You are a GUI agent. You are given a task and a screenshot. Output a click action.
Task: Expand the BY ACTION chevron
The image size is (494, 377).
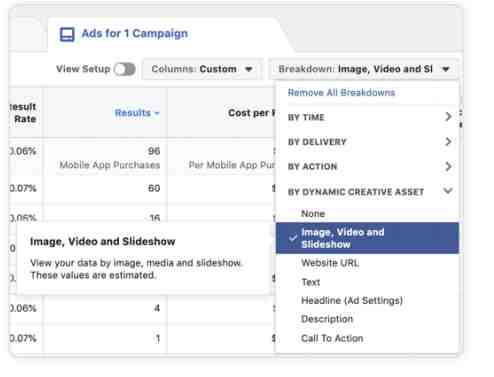click(x=448, y=166)
